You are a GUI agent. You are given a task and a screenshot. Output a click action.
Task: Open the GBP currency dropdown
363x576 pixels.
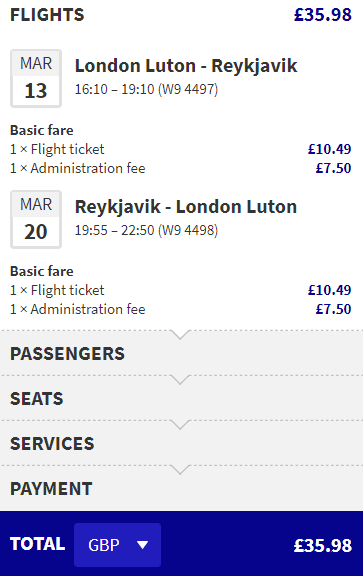[117, 545]
